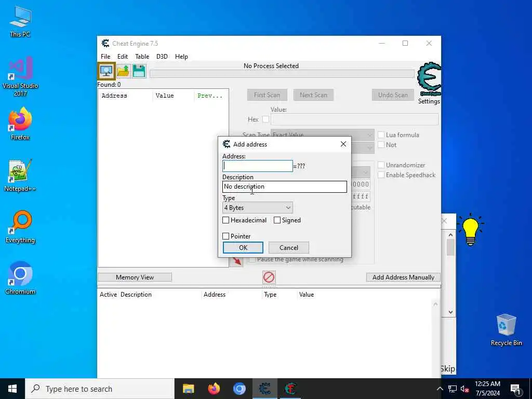Select the Chromium desktop shortcut
Viewport: 532px width, 399px height.
pos(20,278)
